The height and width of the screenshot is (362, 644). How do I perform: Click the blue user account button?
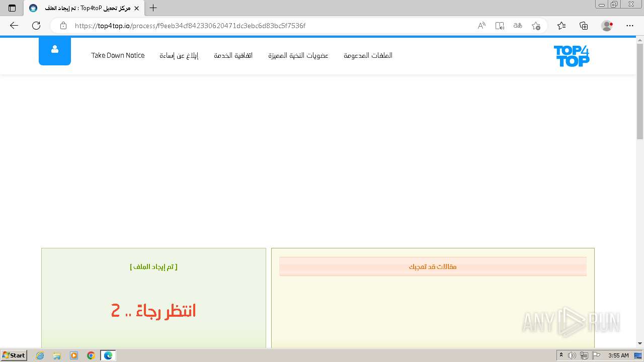tap(55, 51)
